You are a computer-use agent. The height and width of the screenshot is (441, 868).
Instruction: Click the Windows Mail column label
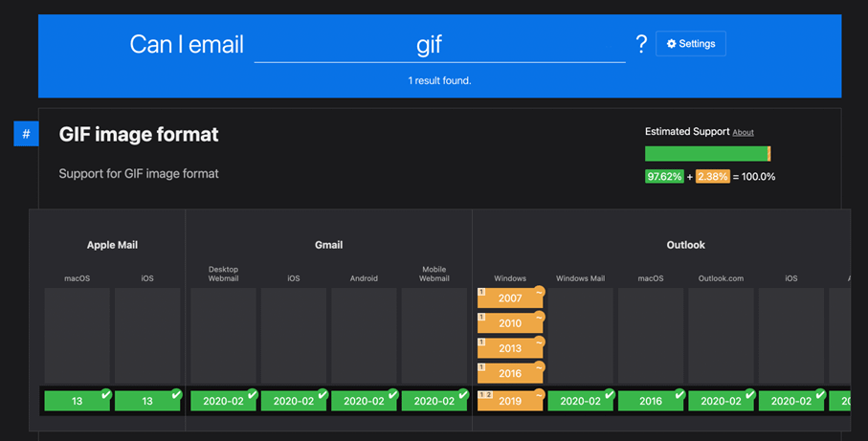[580, 278]
